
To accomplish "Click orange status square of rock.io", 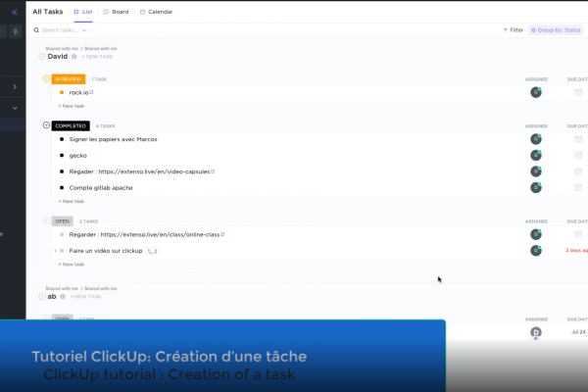I will click(62, 92).
